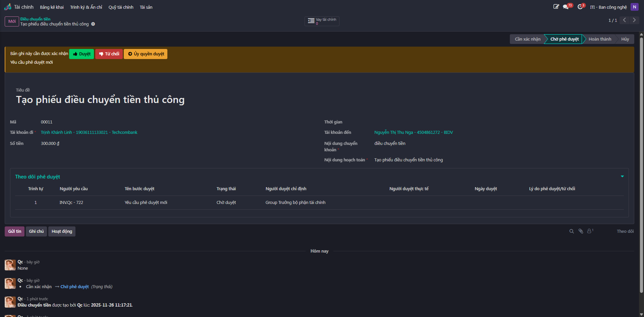The image size is (644, 317).
Task: Switch company ITI - Ban công nghệ
Action: click(608, 7)
